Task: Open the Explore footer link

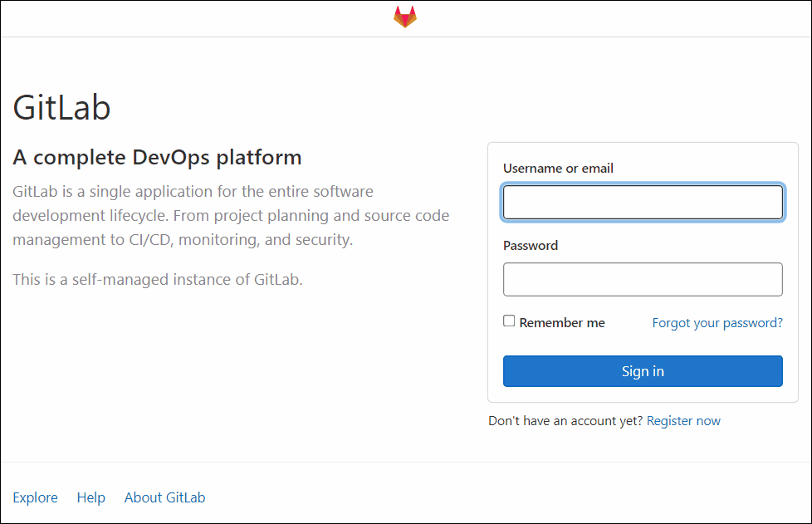Action: pos(35,497)
